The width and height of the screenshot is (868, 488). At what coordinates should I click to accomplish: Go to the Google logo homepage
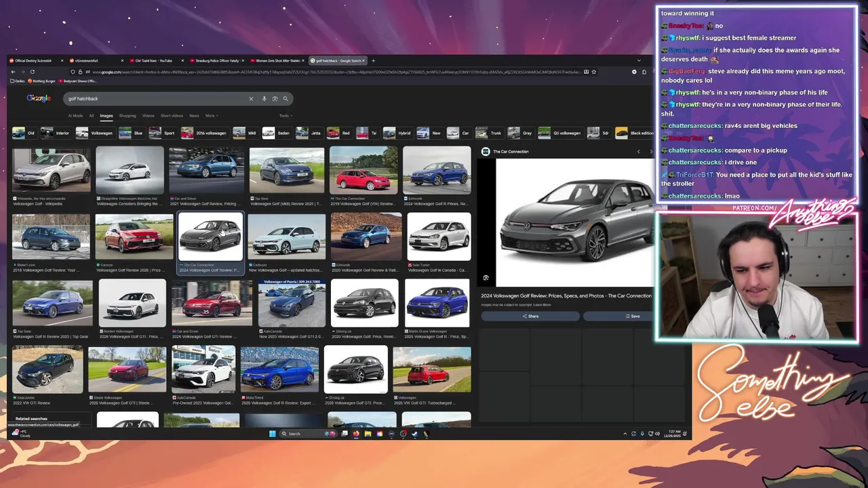click(x=39, y=98)
